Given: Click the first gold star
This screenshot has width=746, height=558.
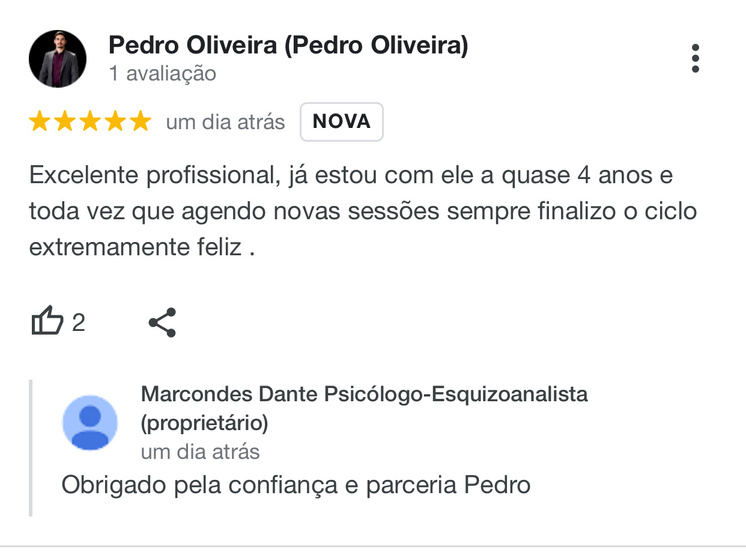Looking at the screenshot, I should 40,122.
